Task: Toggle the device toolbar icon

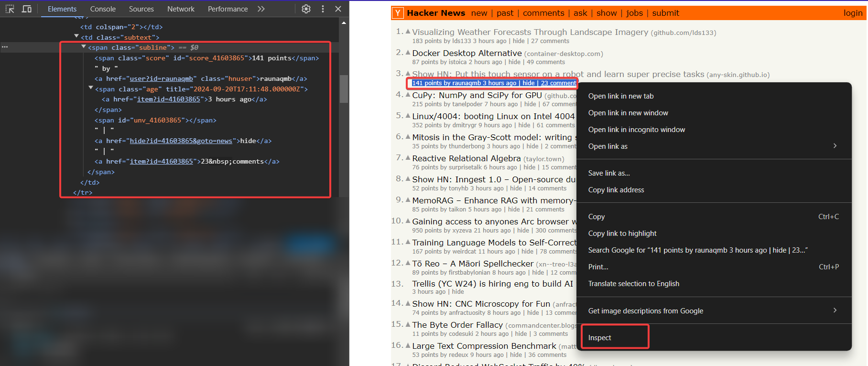Action: 27,9
